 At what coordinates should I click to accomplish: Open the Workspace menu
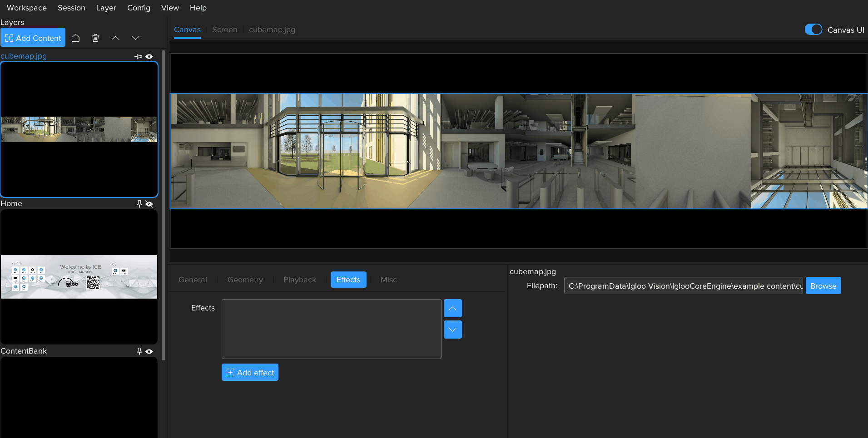[27, 8]
